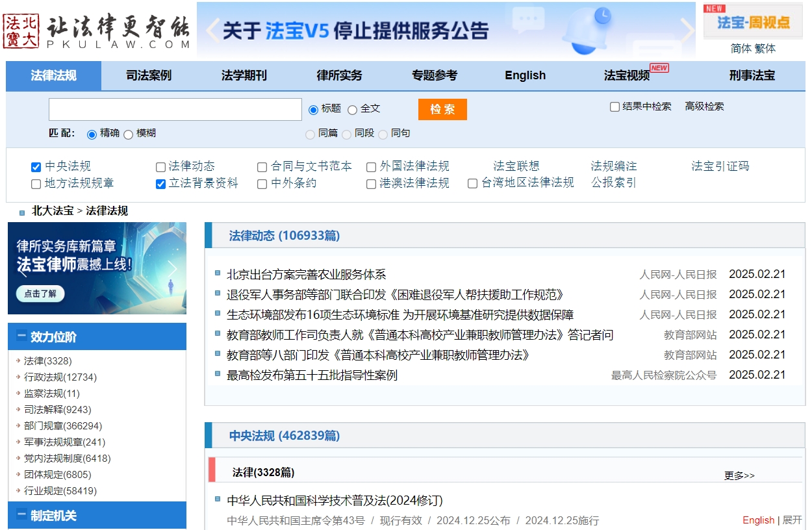Click the 点击了解 button on sidebar banner

pos(40,294)
